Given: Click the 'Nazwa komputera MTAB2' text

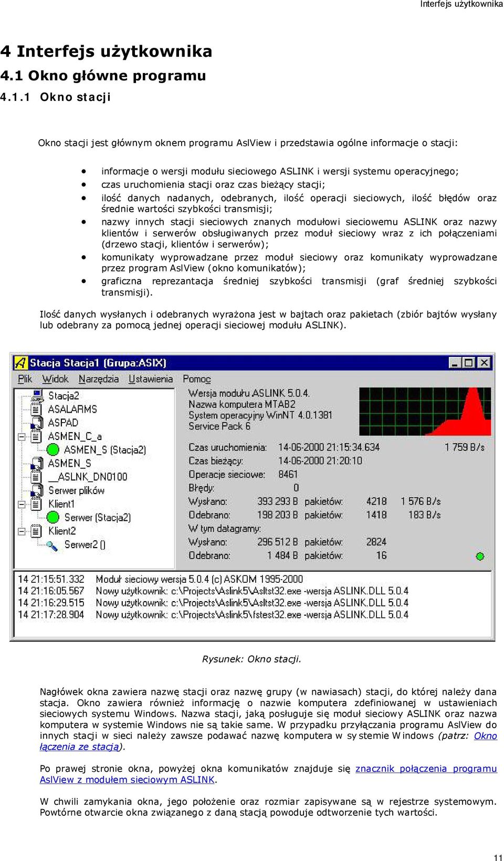Looking at the screenshot, I should pos(242,404).
